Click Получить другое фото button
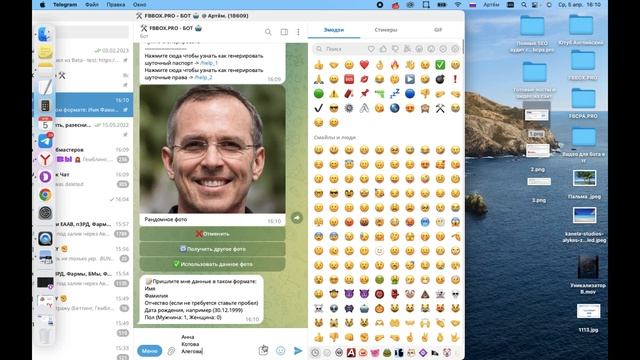The height and width of the screenshot is (360, 640). click(x=212, y=249)
